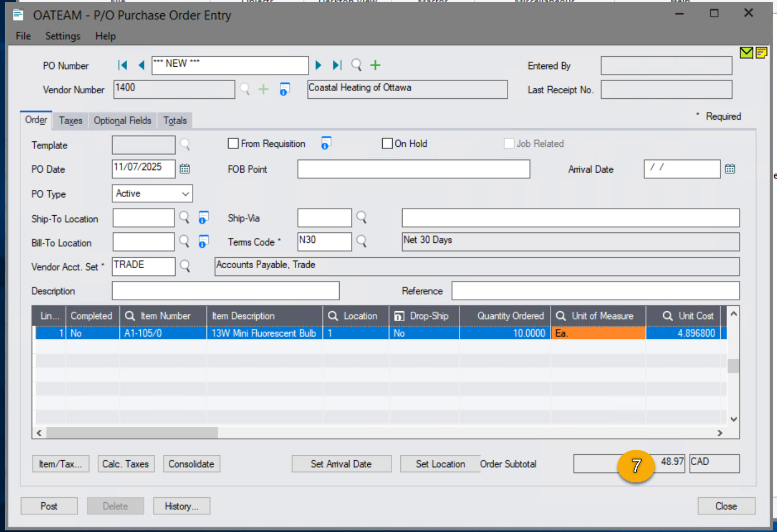
Task: Click into FOB Point field
Action: 414,169
